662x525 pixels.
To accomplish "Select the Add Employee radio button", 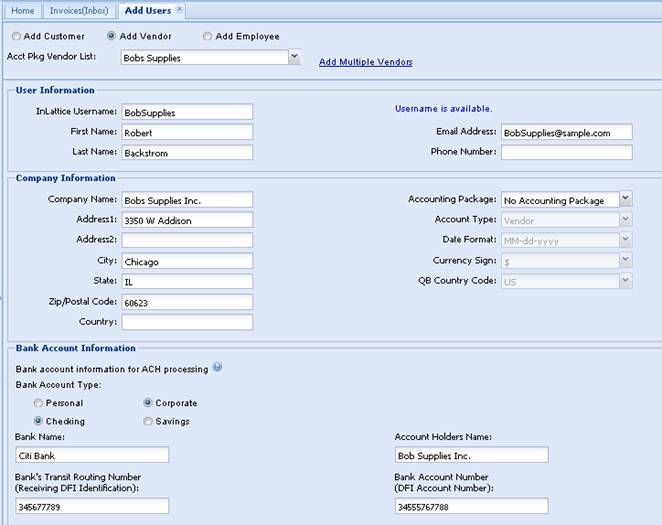I will (207, 36).
